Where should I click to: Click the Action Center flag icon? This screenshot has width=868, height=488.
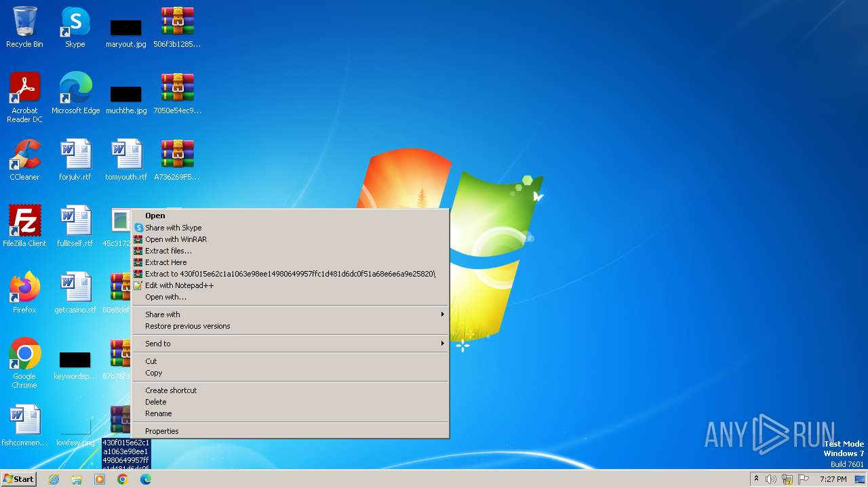tap(804, 479)
